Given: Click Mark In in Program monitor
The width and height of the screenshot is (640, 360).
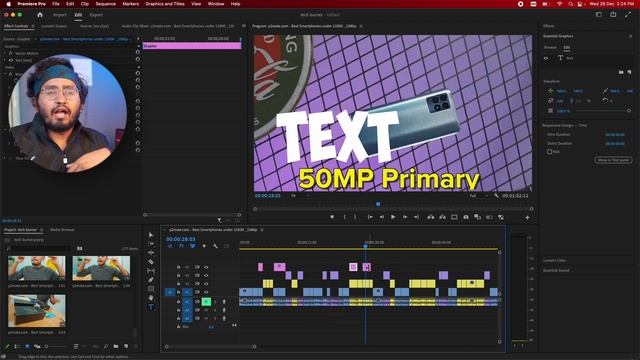Looking at the screenshot, I should 345,217.
